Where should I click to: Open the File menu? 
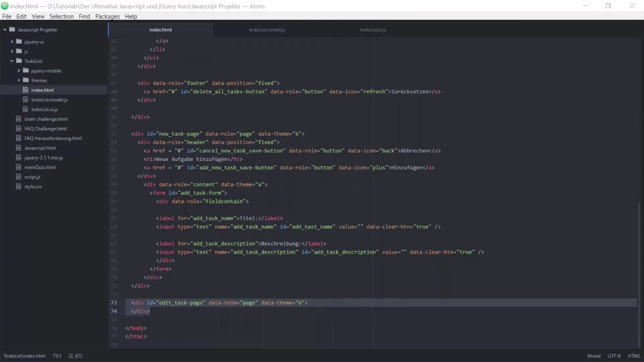pos(7,16)
